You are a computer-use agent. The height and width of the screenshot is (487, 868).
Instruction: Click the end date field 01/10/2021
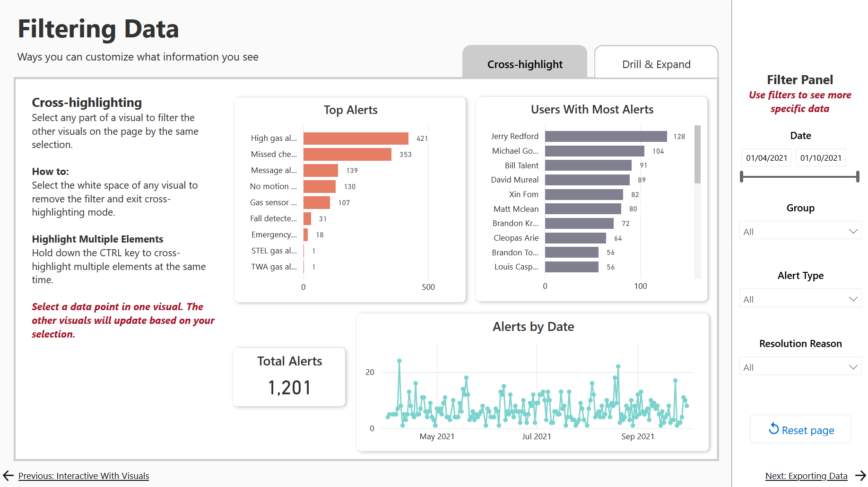point(821,158)
